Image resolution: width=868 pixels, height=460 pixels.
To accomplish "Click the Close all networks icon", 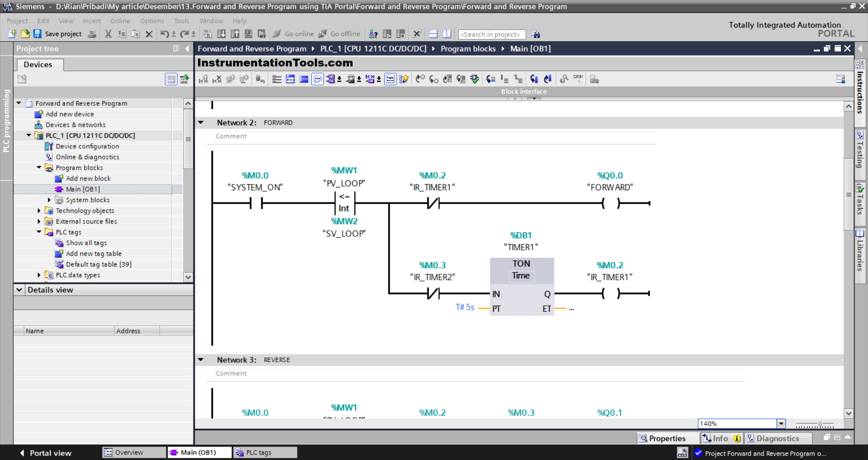I will tap(304, 79).
